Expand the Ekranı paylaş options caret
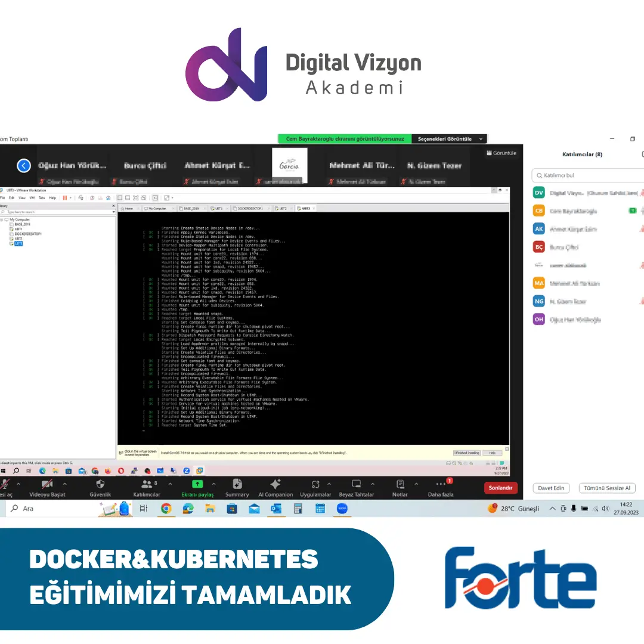This screenshot has width=644, height=644. coord(213,484)
